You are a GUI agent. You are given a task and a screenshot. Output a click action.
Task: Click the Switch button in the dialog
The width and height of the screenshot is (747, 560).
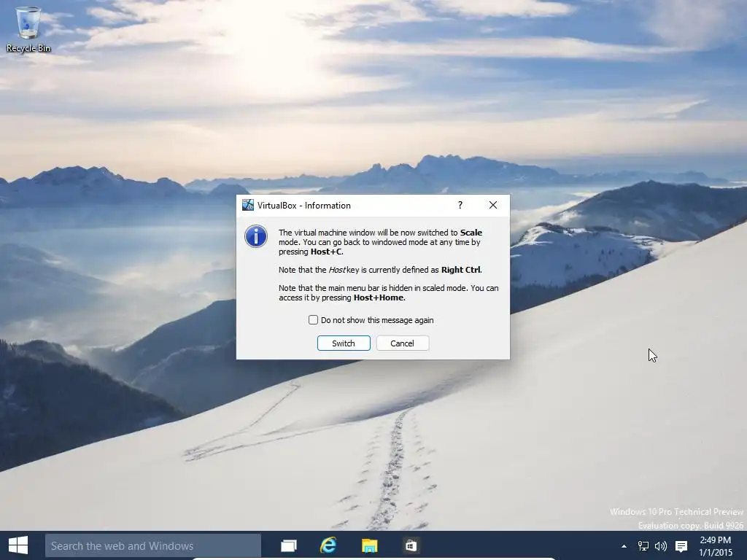[x=344, y=343]
